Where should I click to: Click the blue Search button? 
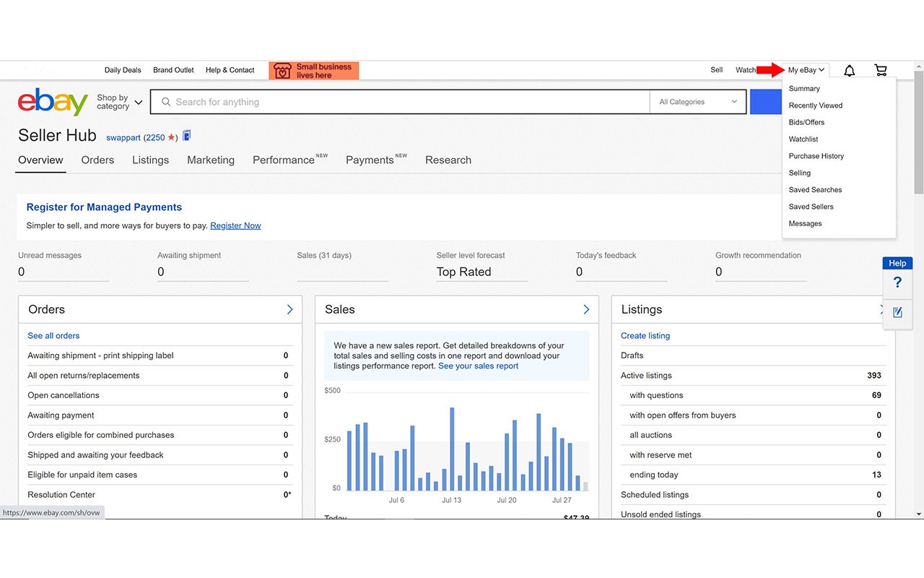point(765,102)
